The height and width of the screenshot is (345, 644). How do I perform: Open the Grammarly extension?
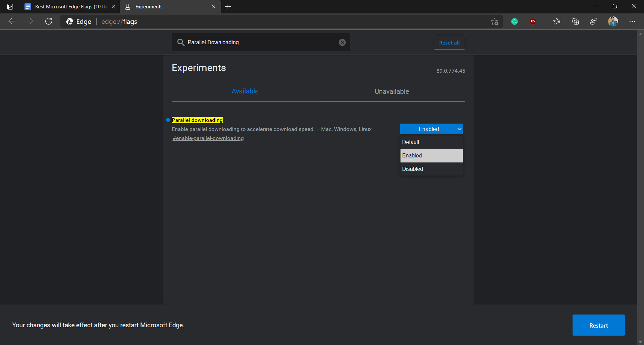point(515,21)
